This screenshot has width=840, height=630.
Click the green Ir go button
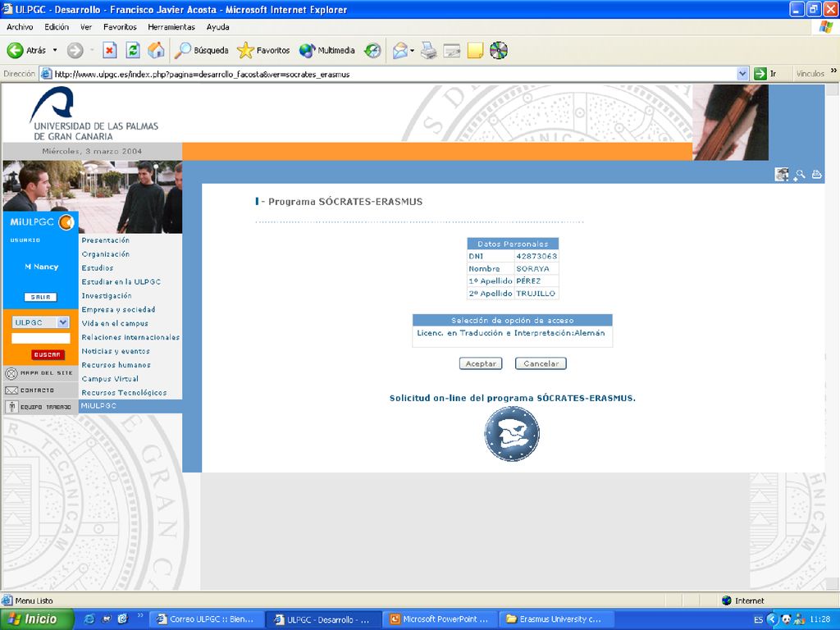click(765, 74)
